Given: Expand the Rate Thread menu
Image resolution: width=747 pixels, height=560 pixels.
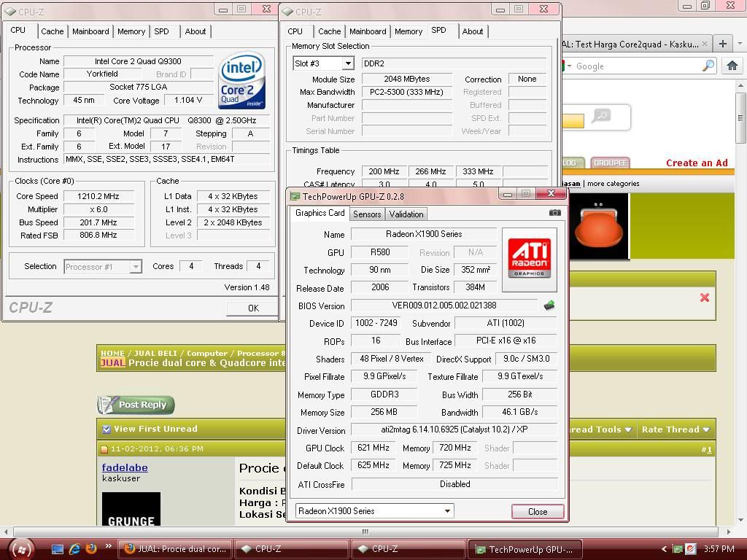Looking at the screenshot, I should (676, 429).
